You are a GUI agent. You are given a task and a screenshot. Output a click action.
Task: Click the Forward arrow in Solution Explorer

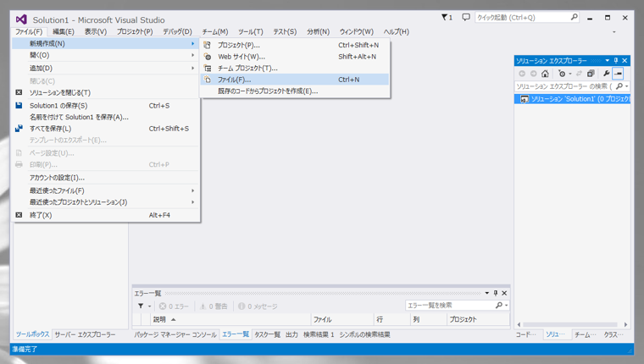[x=534, y=74]
